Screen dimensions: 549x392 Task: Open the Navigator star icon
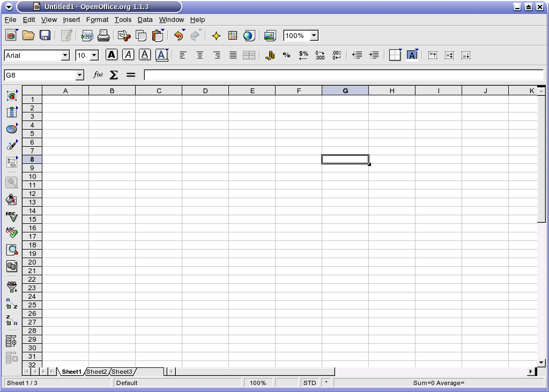coord(217,35)
